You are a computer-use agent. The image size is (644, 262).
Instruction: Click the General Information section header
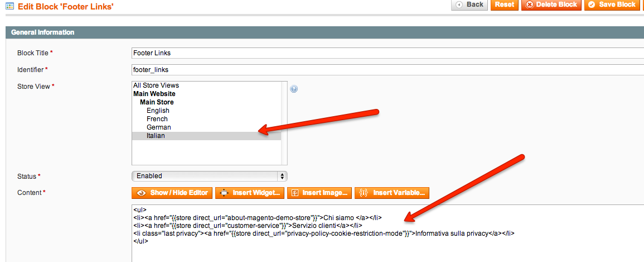coord(325,32)
